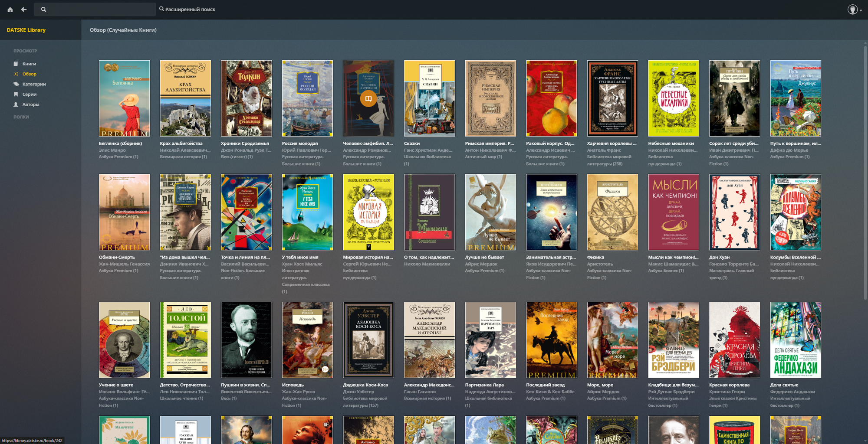Select Обзор in the sidebar
This screenshot has height=444, width=868.
[30, 74]
